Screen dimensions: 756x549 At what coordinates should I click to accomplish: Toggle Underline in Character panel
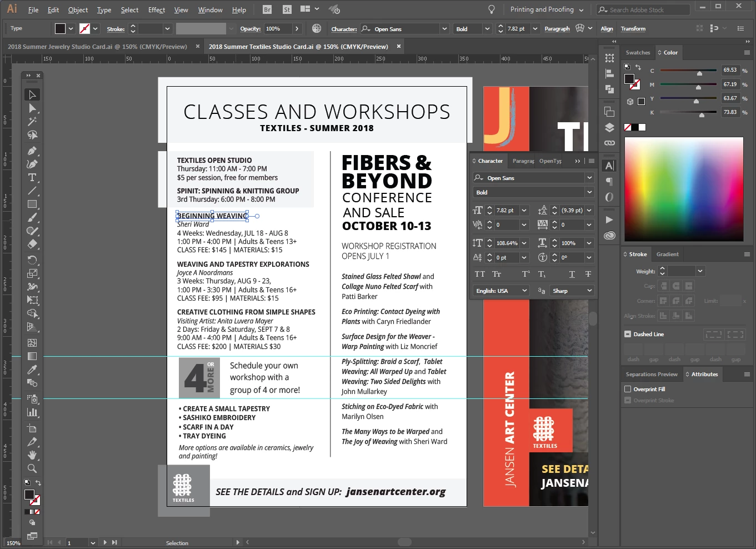572,274
